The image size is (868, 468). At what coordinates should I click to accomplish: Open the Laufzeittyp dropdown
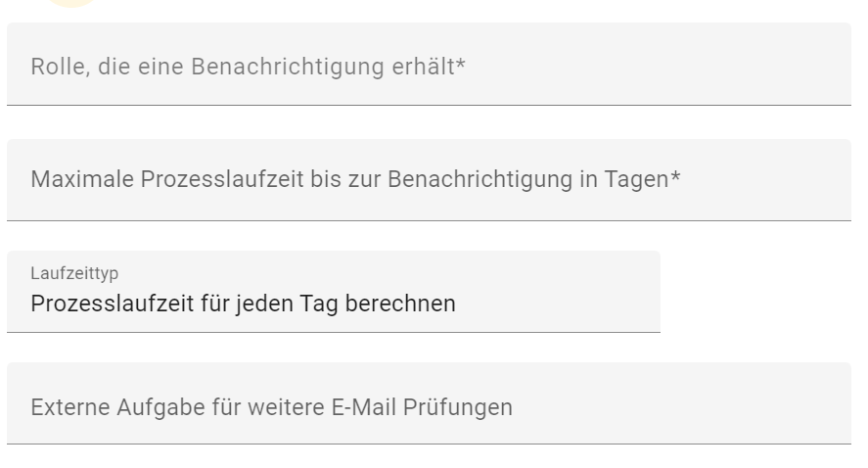click(333, 293)
